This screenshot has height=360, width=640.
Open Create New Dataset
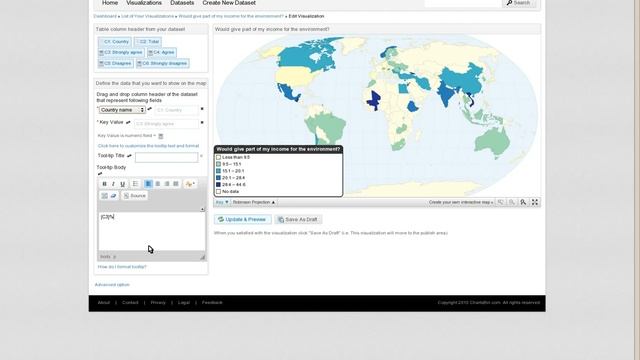pyautogui.click(x=229, y=3)
